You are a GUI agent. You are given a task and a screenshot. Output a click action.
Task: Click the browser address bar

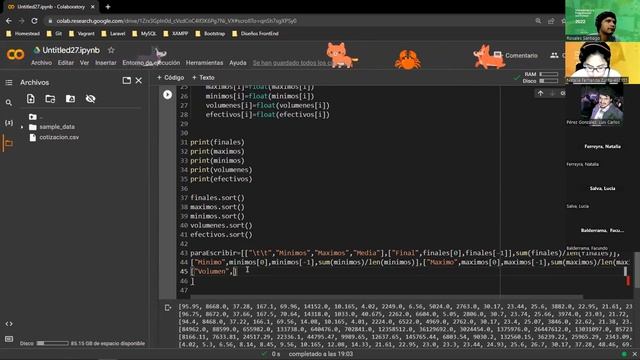click(286, 21)
